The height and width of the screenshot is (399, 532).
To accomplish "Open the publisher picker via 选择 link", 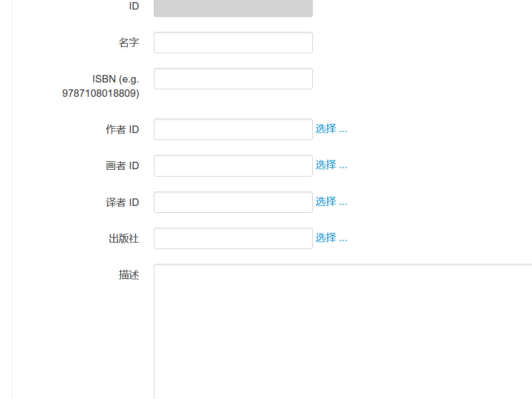I will point(331,238).
